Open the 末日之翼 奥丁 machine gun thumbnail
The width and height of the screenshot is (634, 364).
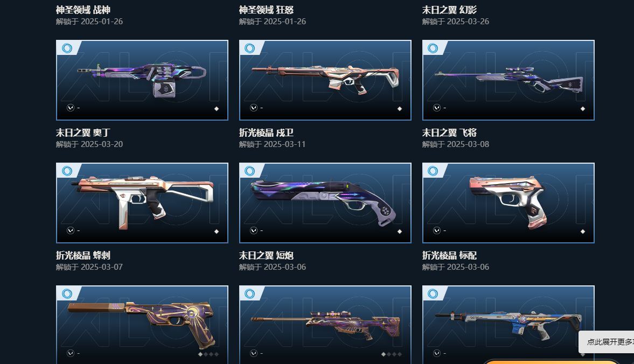142,80
